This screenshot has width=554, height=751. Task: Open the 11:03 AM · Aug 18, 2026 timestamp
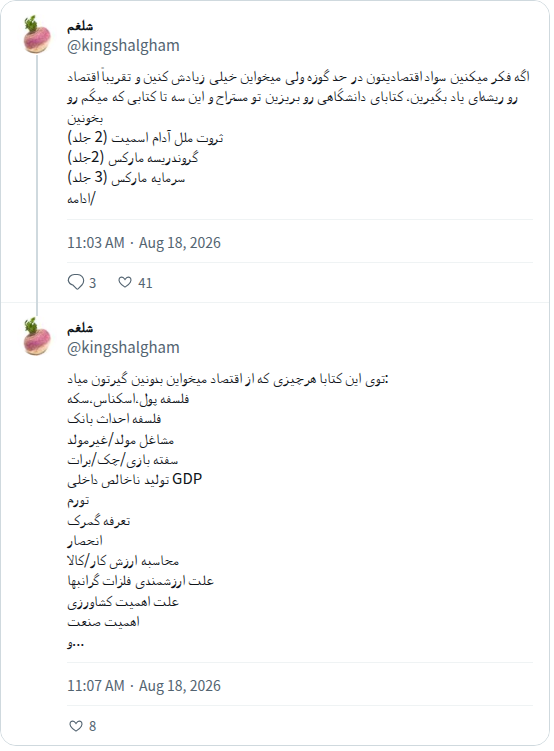pyautogui.click(x=144, y=243)
